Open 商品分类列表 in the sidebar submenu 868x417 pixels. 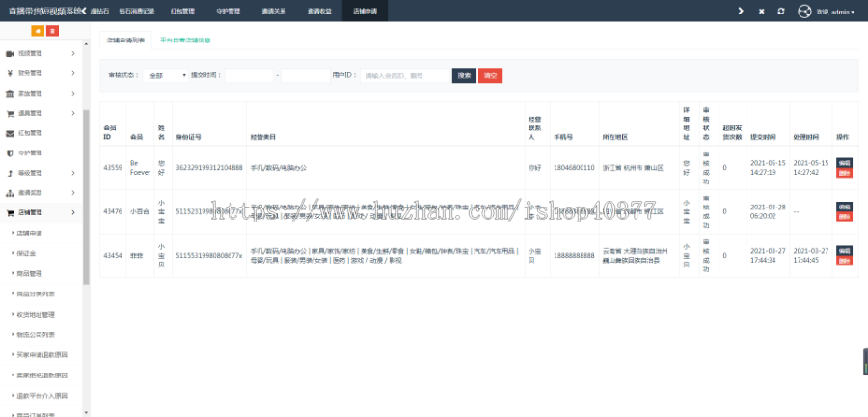coord(37,294)
